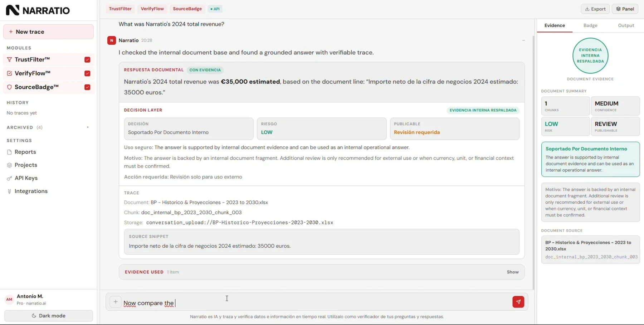This screenshot has width=644, height=325.
Task: Click the shield icon beside SourceBadge™ module
Action: point(9,87)
